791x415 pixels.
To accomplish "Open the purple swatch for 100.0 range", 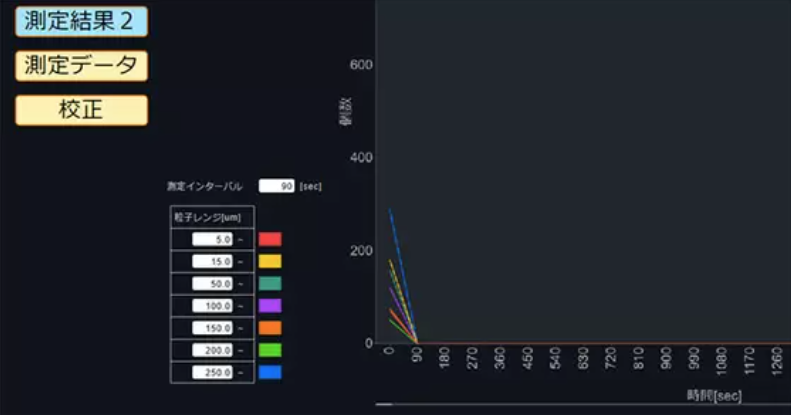I will (270, 306).
